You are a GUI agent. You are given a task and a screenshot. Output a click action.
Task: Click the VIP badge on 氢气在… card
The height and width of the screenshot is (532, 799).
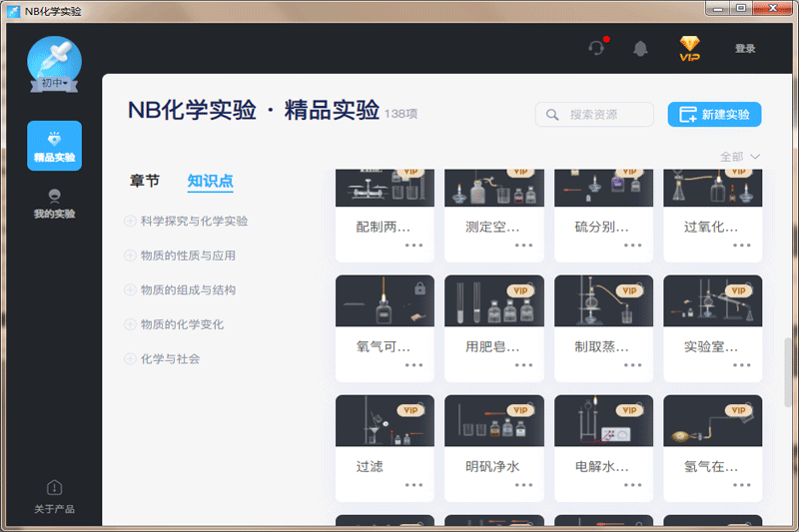(739, 410)
